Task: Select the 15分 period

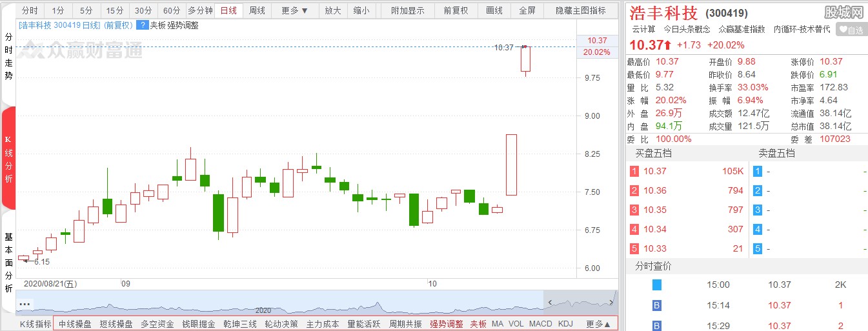Action: pyautogui.click(x=115, y=10)
